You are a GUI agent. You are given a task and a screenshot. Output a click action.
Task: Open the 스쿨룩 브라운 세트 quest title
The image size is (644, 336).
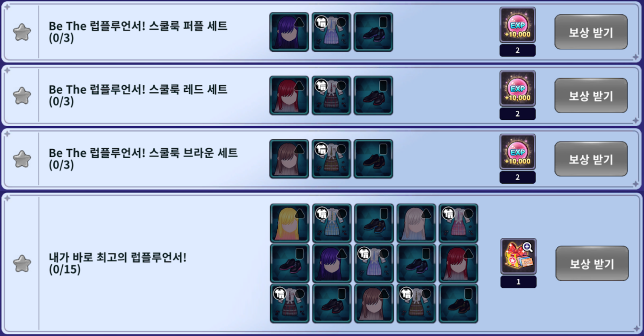click(x=143, y=153)
